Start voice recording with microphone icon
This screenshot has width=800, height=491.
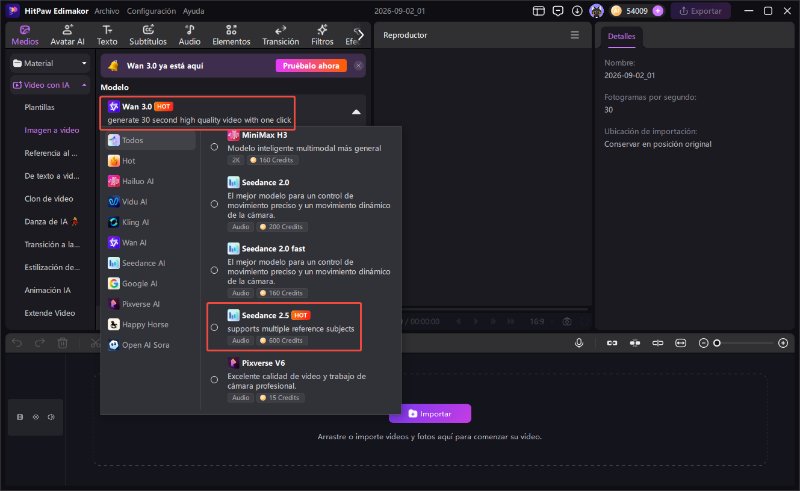pos(579,343)
